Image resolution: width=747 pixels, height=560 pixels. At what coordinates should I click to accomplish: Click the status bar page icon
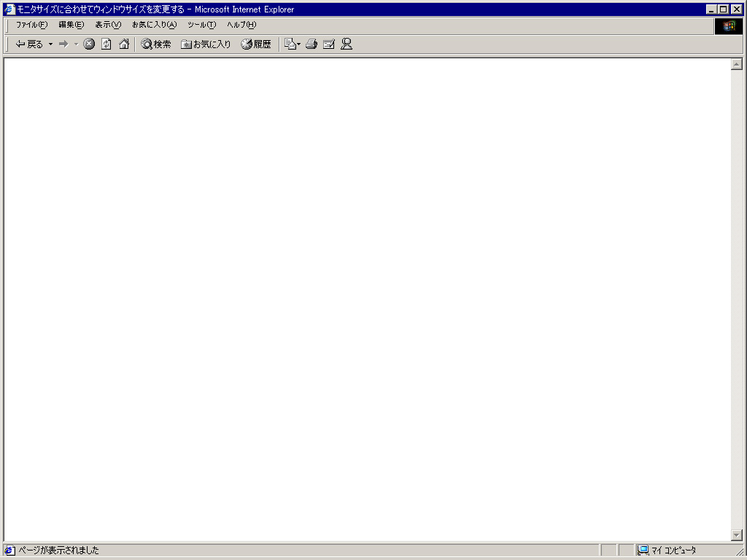click(x=9, y=551)
